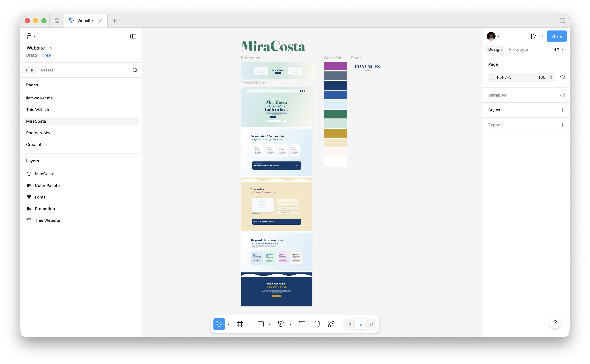Open the Actions and components tool

tap(331, 324)
